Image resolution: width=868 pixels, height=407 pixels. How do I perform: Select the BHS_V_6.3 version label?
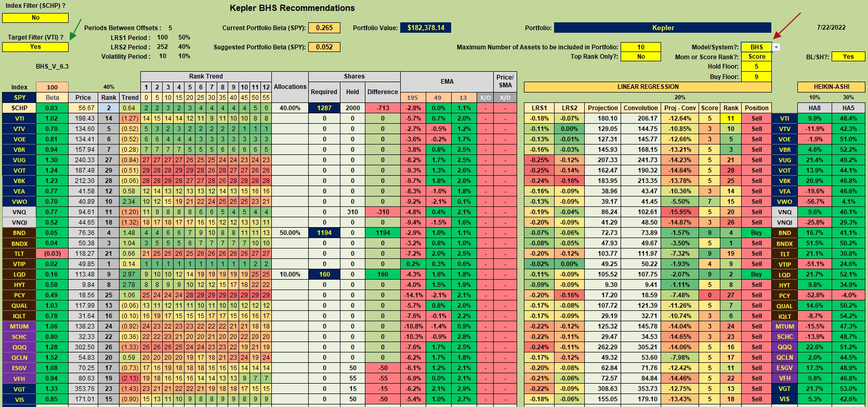[52, 67]
